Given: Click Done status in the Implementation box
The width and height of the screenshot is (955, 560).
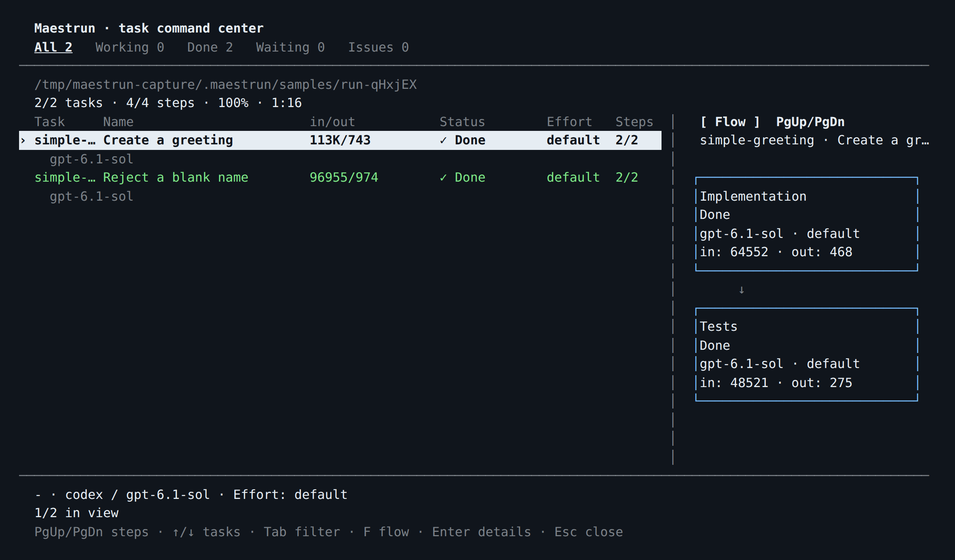Looking at the screenshot, I should [x=715, y=215].
